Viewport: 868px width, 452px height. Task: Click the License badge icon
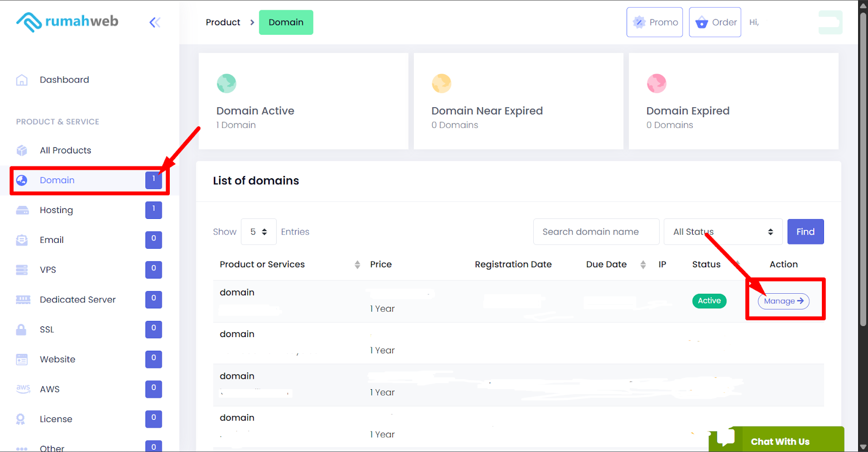(21, 419)
